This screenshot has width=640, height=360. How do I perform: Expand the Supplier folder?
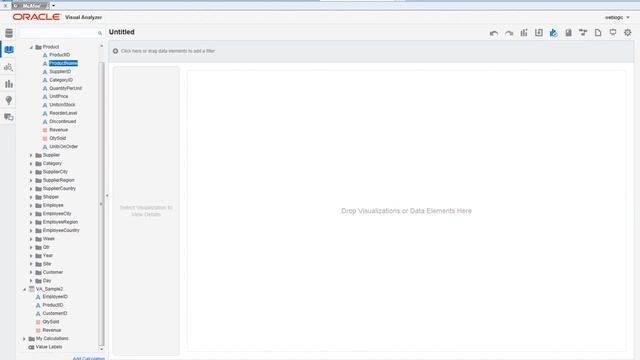[31, 155]
